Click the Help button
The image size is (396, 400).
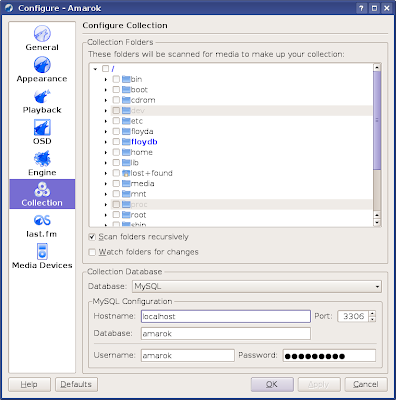click(29, 385)
